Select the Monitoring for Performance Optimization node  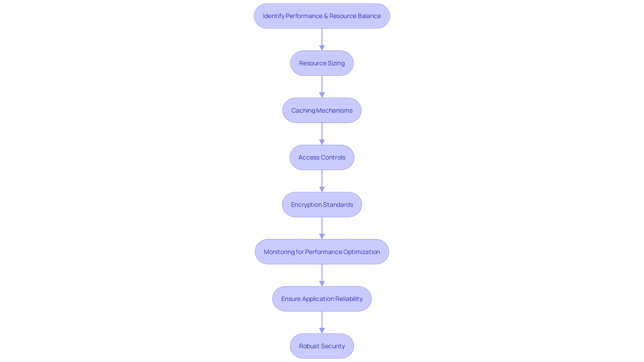322,251
